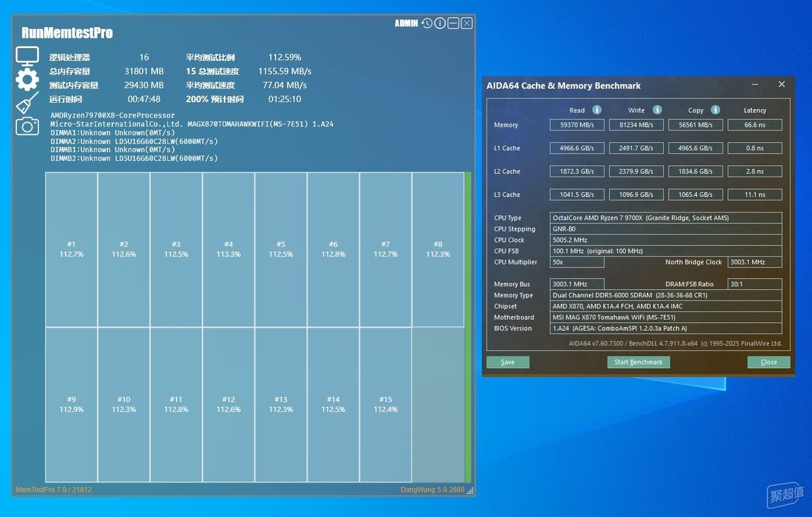Click the DRAM:FSB Ratio field 30:1
The height and width of the screenshot is (517, 812).
(754, 284)
